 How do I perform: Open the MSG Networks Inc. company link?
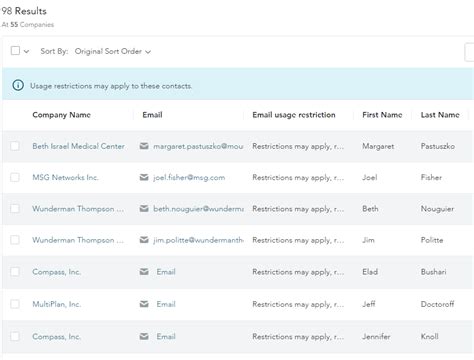tap(65, 177)
